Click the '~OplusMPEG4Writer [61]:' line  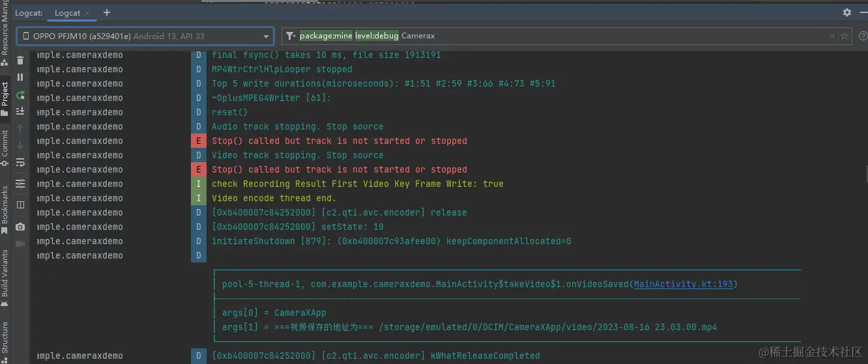[x=272, y=98]
